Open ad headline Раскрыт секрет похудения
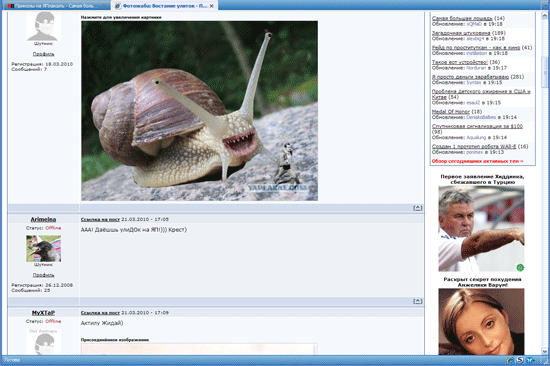Image resolution: width=550 pixels, height=366 pixels. point(482,282)
